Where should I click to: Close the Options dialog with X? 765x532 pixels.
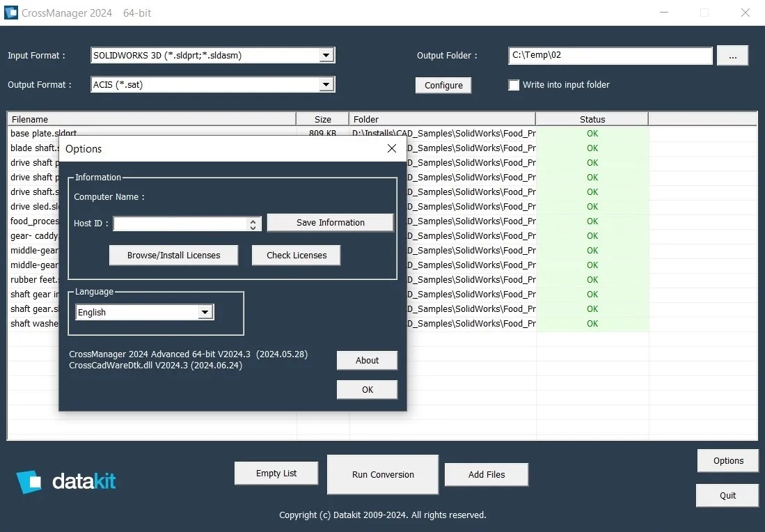click(392, 148)
